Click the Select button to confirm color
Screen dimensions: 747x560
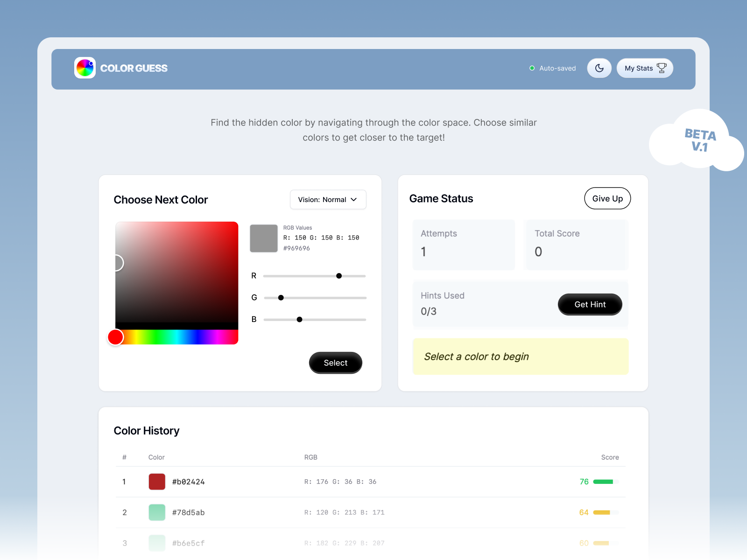(336, 363)
